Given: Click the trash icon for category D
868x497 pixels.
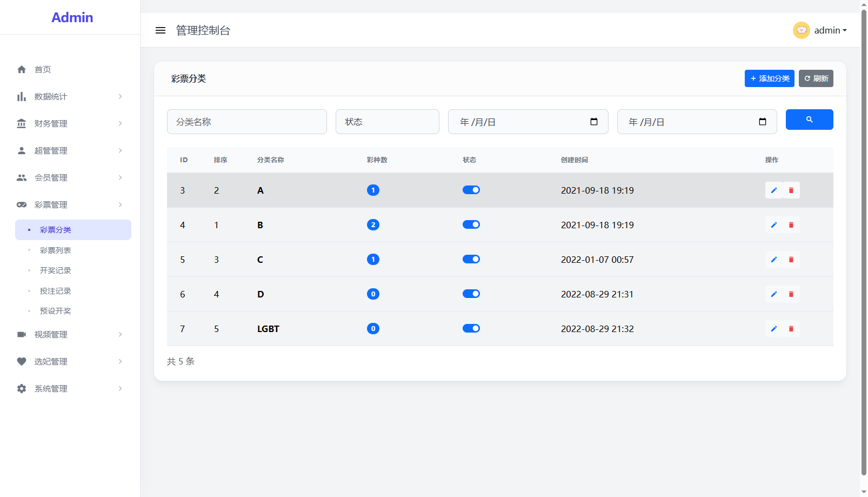Looking at the screenshot, I should tap(791, 294).
